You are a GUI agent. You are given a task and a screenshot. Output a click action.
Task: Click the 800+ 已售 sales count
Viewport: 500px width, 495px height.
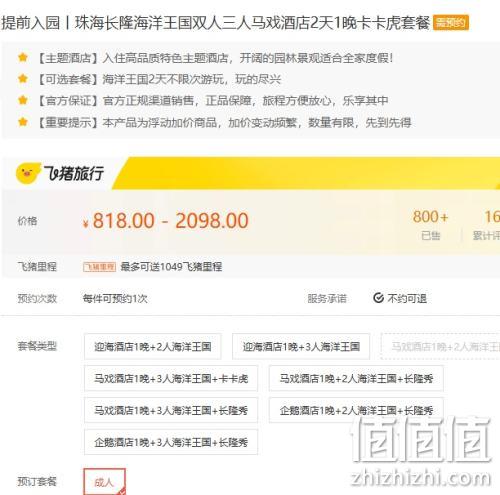coord(430,225)
